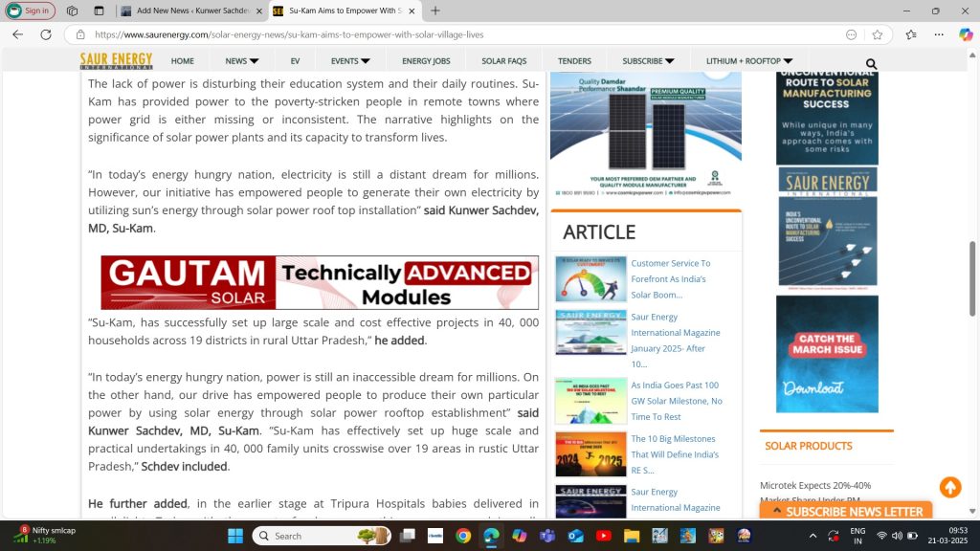Open the Windows Start menu

tap(235, 536)
